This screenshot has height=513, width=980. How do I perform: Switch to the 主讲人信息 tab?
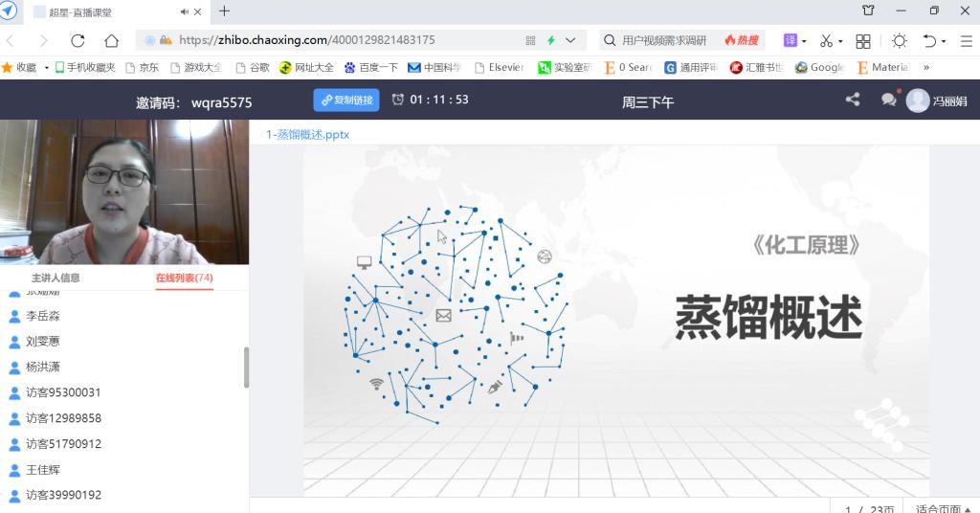pyautogui.click(x=56, y=278)
